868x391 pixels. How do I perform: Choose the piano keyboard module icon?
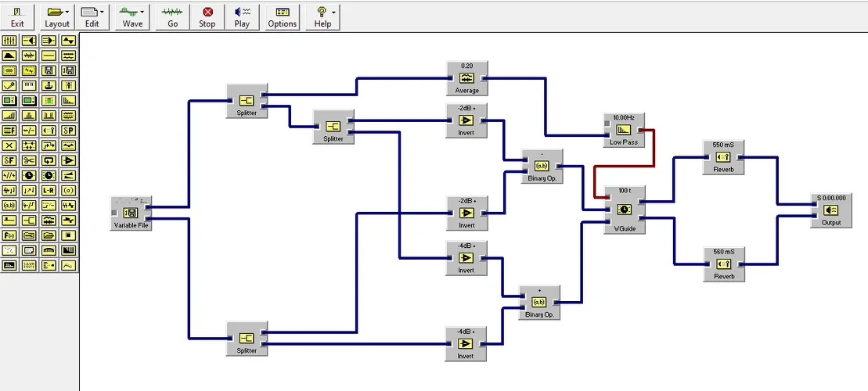[29, 86]
